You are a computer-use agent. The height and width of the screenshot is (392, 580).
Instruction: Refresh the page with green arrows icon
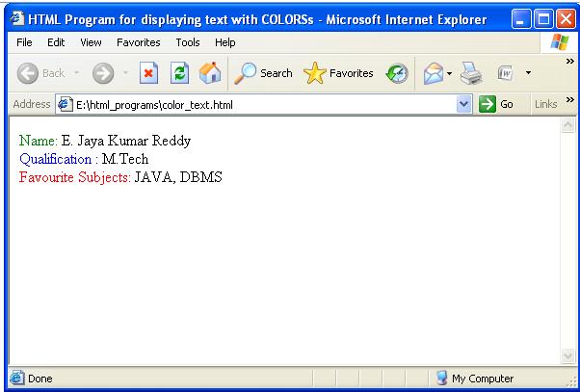coord(180,73)
